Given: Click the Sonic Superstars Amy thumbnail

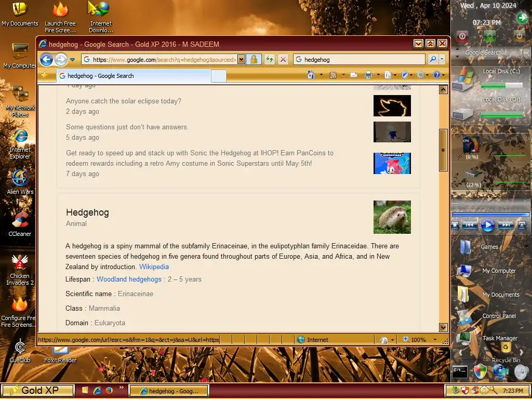Looking at the screenshot, I should pos(392,163).
